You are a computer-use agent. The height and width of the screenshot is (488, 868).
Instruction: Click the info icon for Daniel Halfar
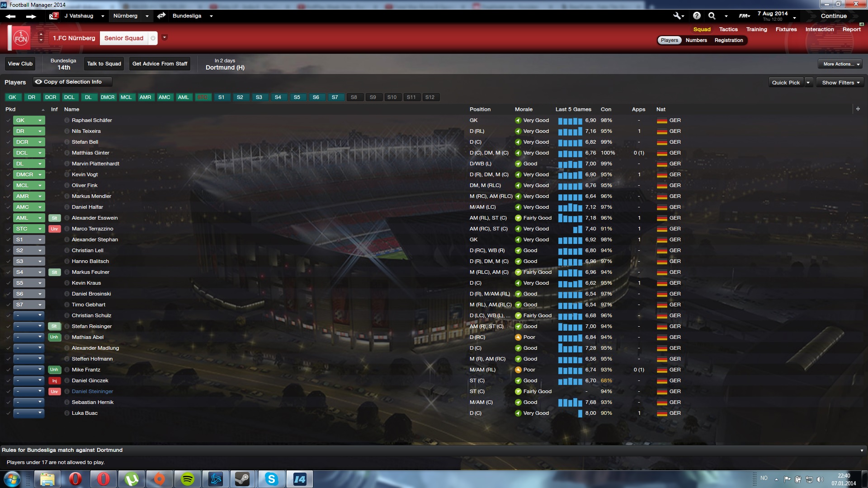(x=67, y=207)
